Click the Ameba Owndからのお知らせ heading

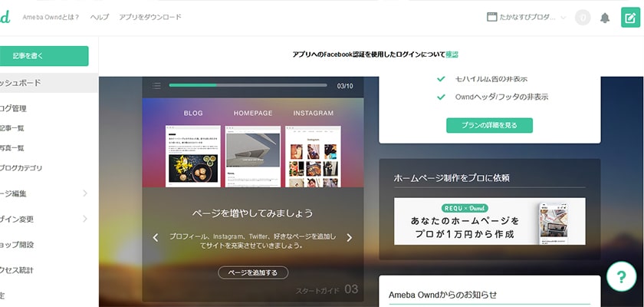443,295
